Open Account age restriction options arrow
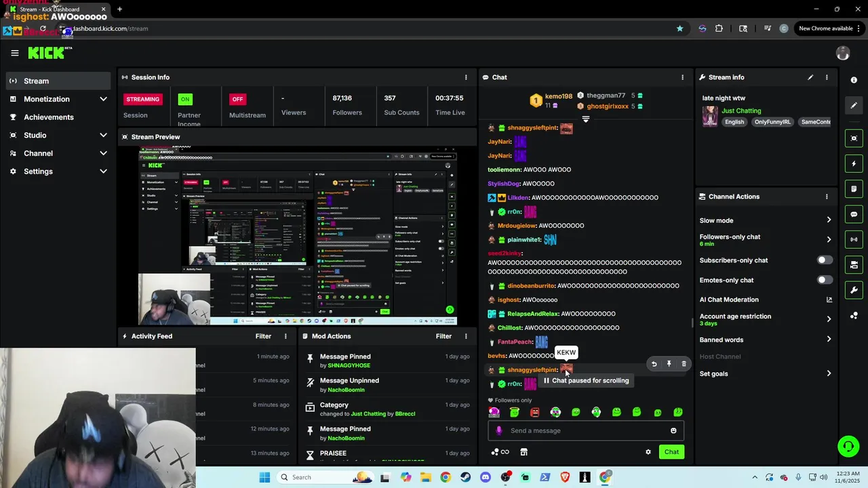Image resolution: width=868 pixels, height=488 pixels. pyautogui.click(x=829, y=319)
